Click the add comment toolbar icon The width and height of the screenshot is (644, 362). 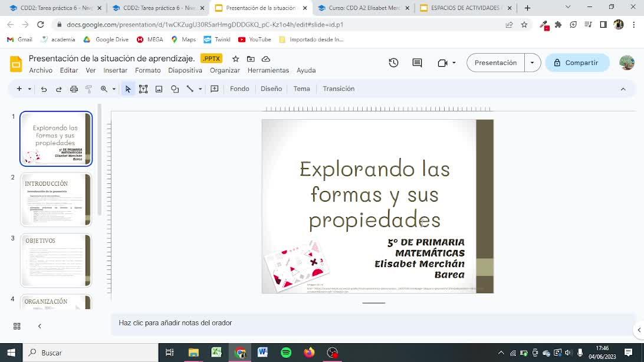pos(215,89)
